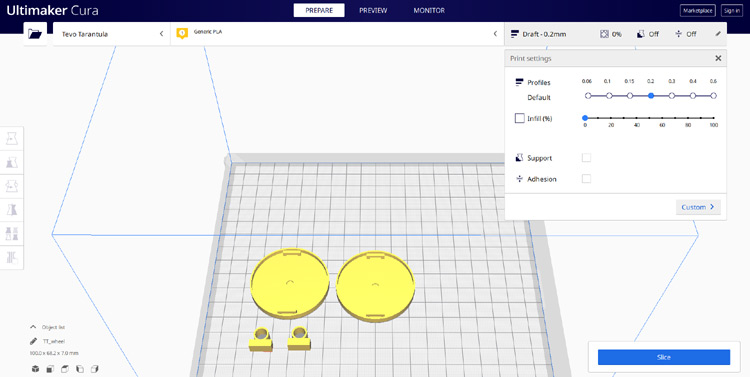Select the Mirror tool in left toolbar
Viewport: 750px width, 377px height.
(x=12, y=210)
